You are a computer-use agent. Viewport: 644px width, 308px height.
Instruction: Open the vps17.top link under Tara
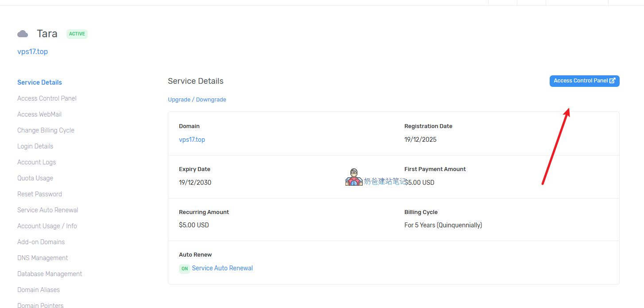(32, 52)
